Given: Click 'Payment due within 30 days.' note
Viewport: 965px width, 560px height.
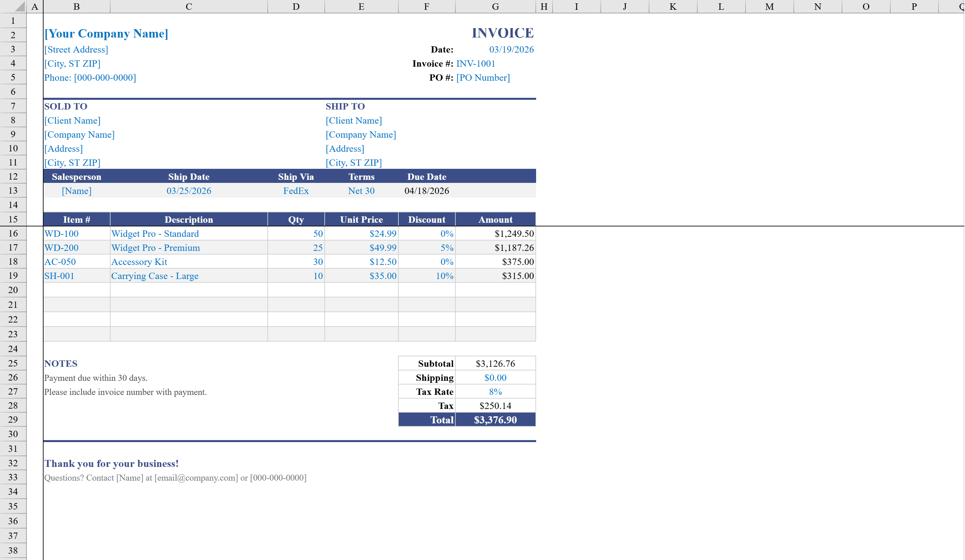Looking at the screenshot, I should point(96,378).
